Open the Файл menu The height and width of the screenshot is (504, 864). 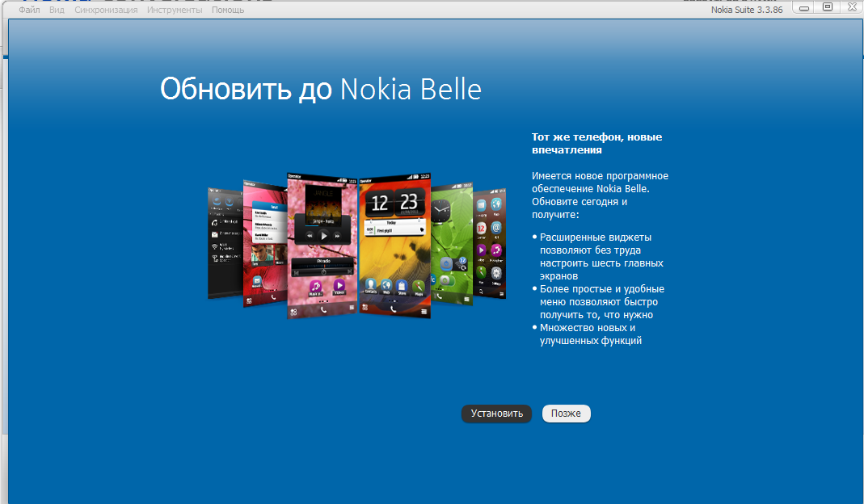[29, 10]
